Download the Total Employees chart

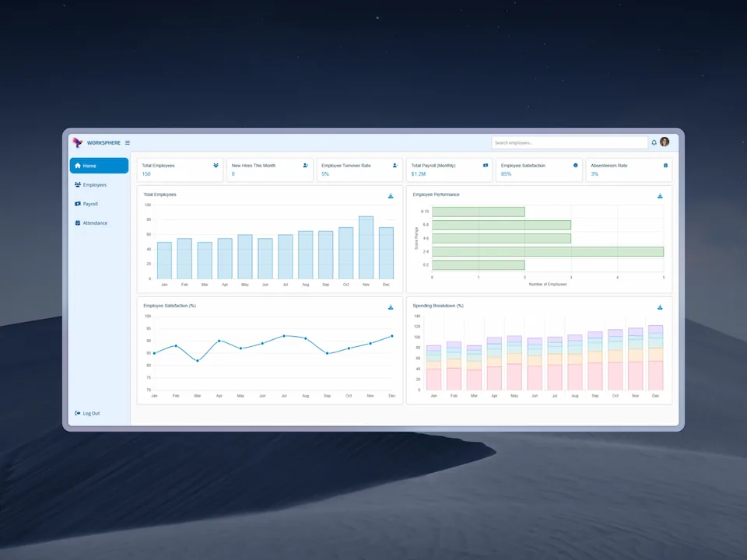point(391,196)
